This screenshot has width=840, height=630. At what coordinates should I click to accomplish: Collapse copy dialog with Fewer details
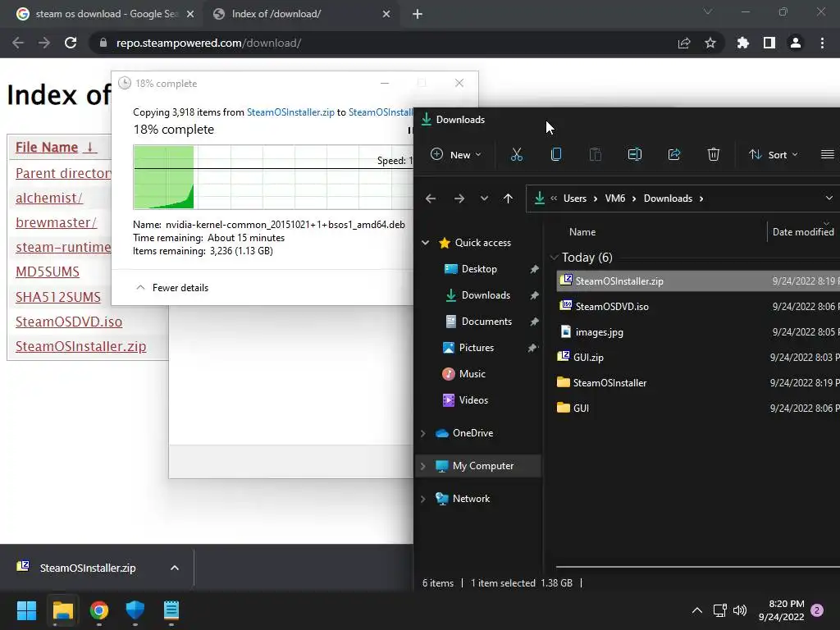172,288
